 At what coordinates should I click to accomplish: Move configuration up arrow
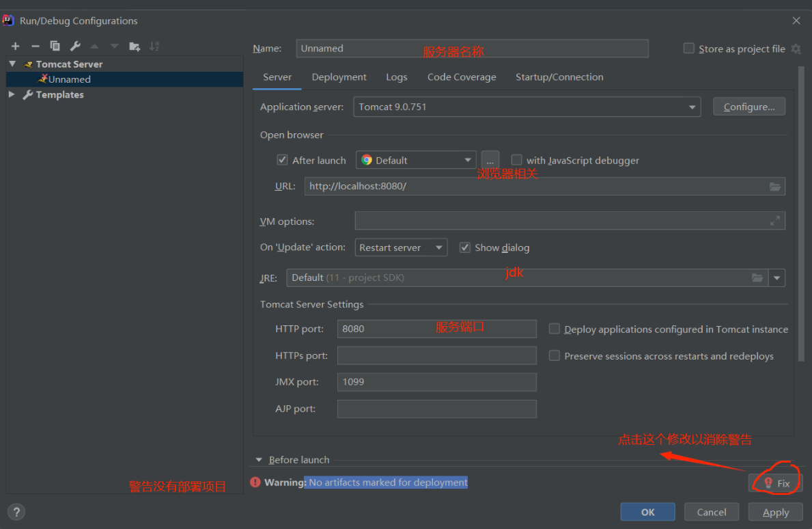click(x=95, y=46)
